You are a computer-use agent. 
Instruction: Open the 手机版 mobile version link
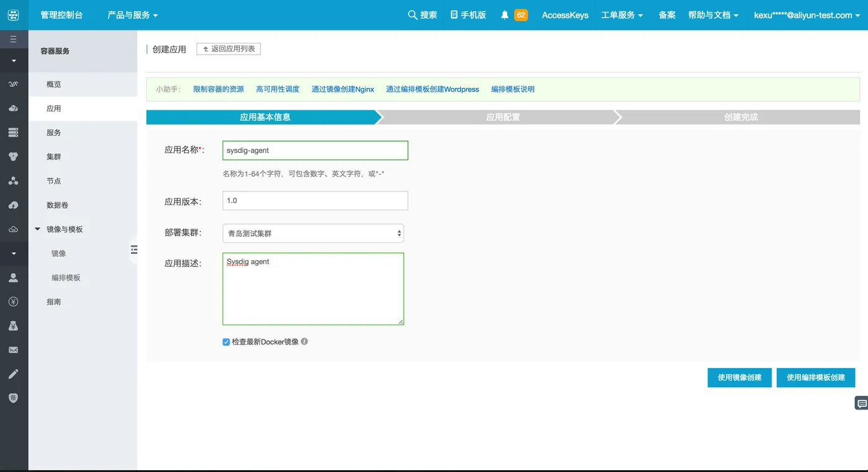click(468, 15)
